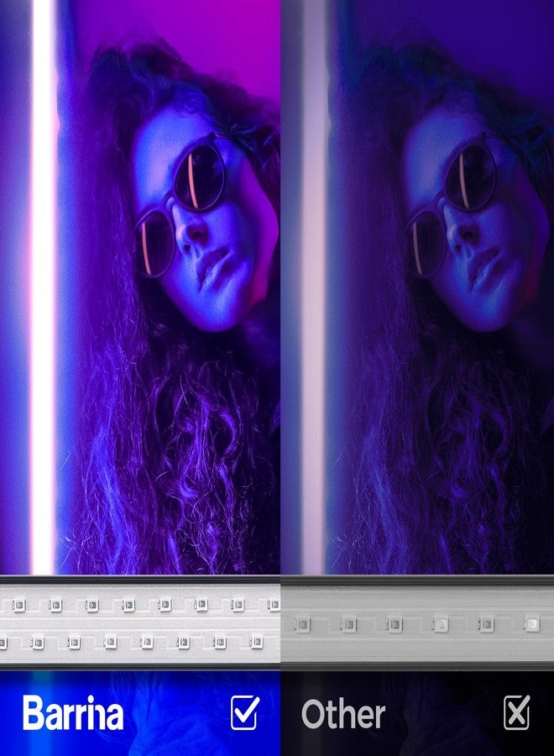Image resolution: width=554 pixels, height=756 pixels.
Task: Click the Barrina brand name text
Action: pyautogui.click(x=73, y=713)
